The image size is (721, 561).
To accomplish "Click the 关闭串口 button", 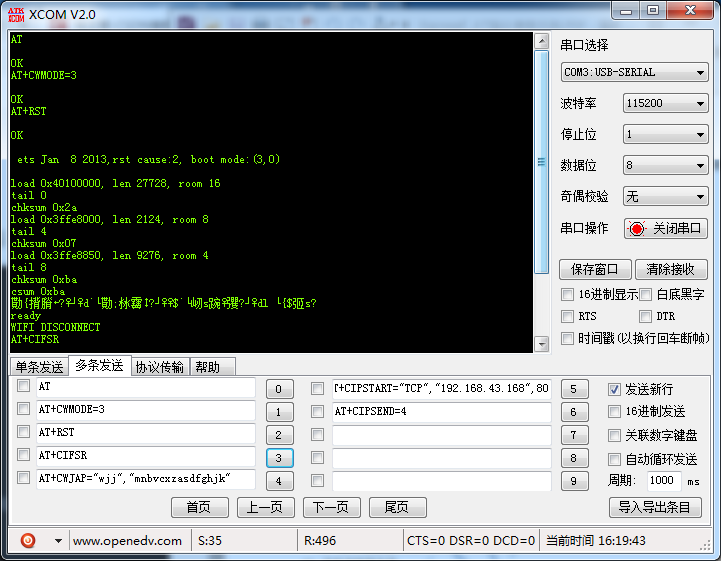I will (x=665, y=229).
